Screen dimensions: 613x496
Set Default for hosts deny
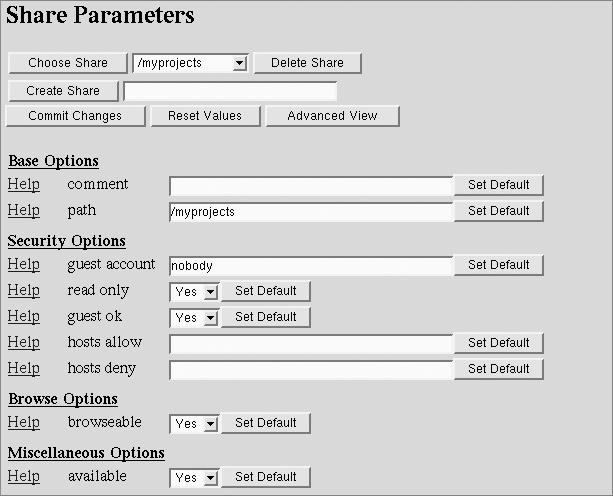coord(498,369)
